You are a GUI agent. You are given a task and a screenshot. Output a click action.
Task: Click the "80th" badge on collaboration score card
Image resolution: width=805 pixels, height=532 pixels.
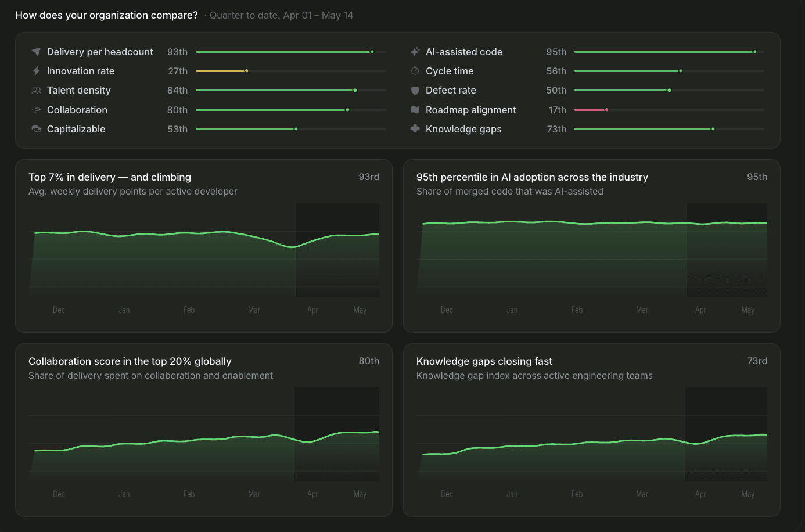(369, 361)
